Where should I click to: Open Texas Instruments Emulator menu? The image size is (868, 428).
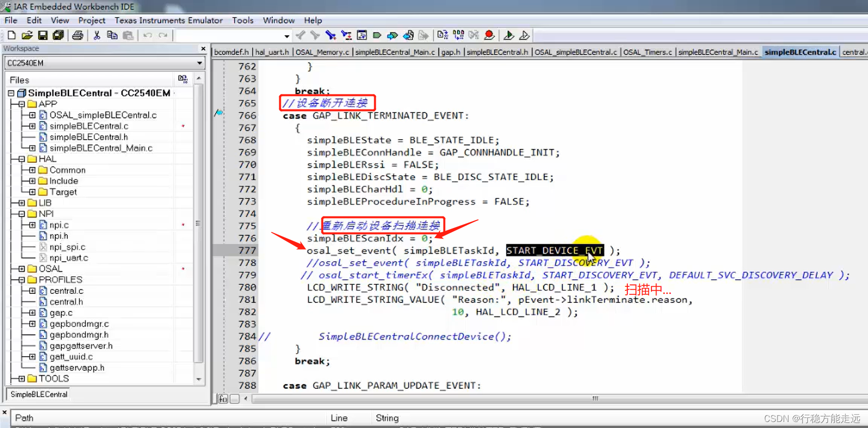tap(169, 21)
